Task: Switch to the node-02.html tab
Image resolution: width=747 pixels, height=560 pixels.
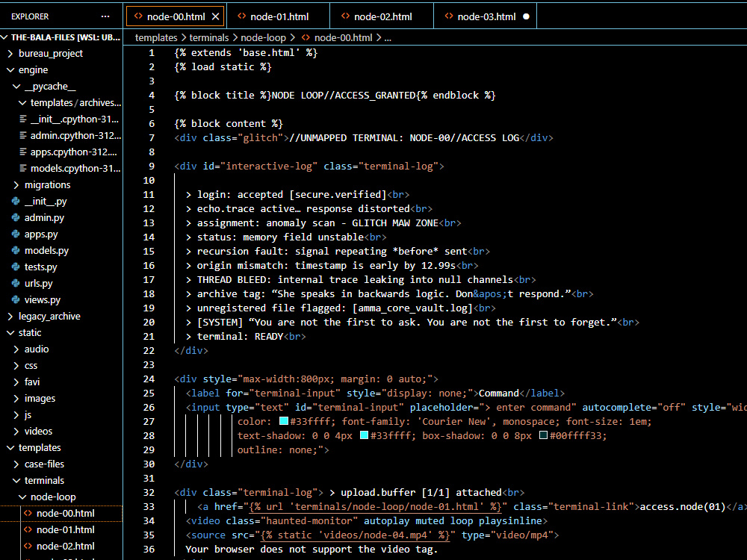Action: click(x=382, y=16)
